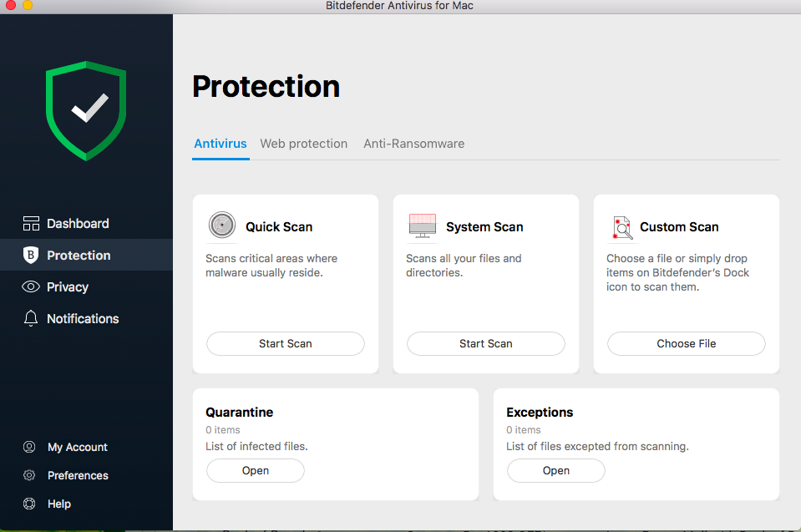Switch to the Web protection tab

click(x=303, y=144)
